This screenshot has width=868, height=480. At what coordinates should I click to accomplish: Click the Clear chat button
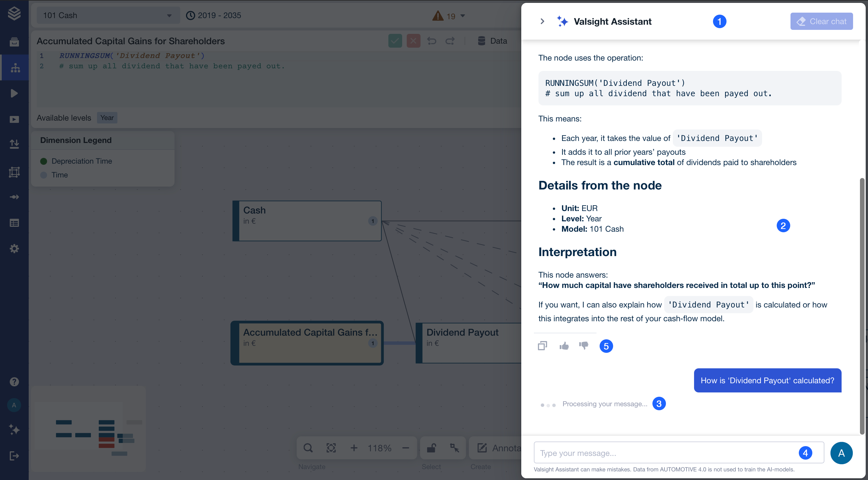(x=821, y=22)
